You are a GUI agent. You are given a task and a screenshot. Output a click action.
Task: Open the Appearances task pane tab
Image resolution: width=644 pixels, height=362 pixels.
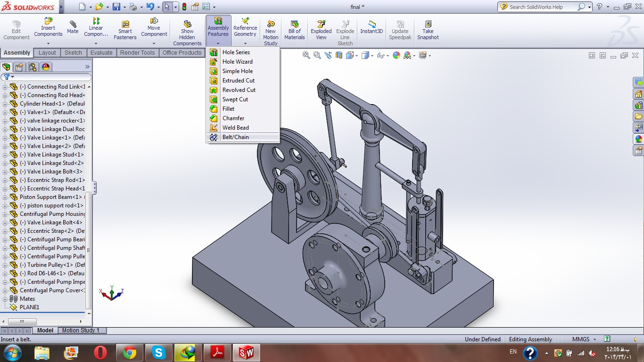click(x=638, y=139)
